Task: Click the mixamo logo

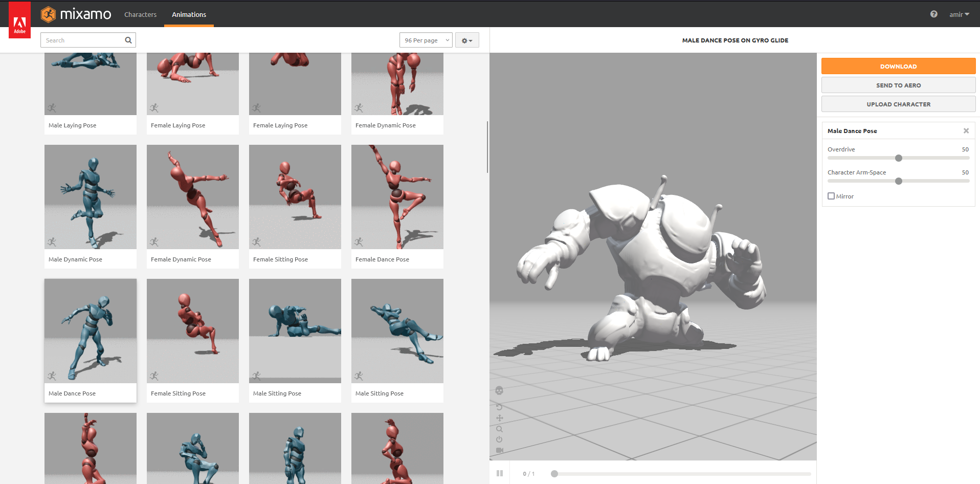Action: click(x=76, y=14)
